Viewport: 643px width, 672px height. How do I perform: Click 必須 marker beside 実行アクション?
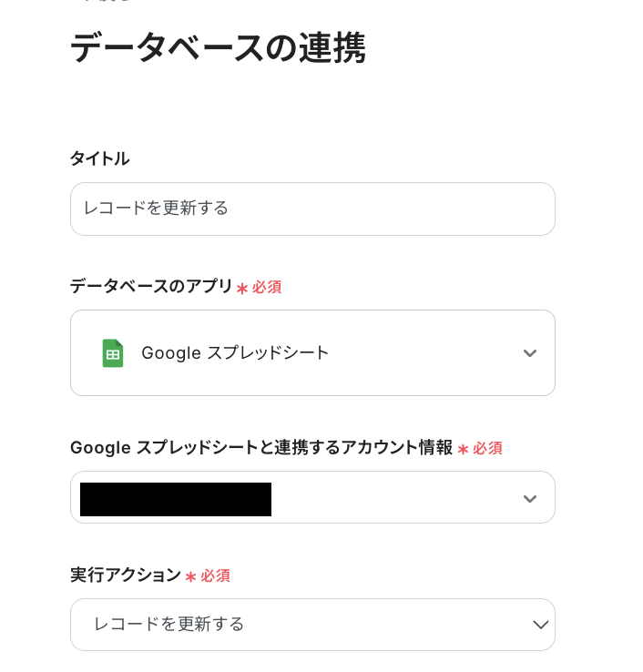216,576
